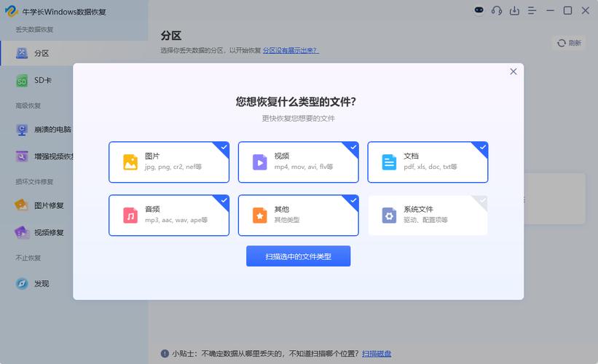Uncheck the 视频 card checkmark
The height and width of the screenshot is (364, 598).
pos(353,147)
